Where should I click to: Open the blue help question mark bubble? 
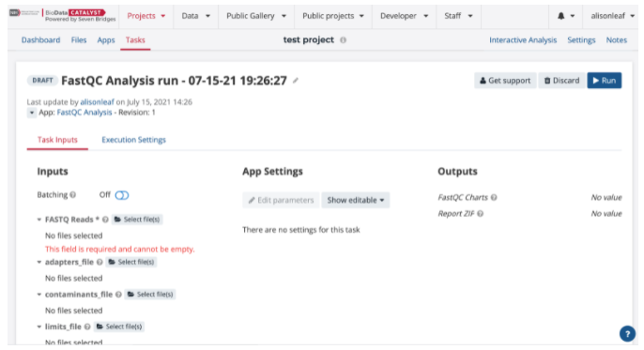(627, 334)
